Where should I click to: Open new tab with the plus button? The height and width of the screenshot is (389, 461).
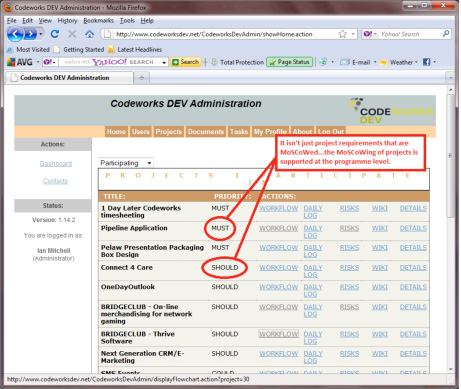142,78
